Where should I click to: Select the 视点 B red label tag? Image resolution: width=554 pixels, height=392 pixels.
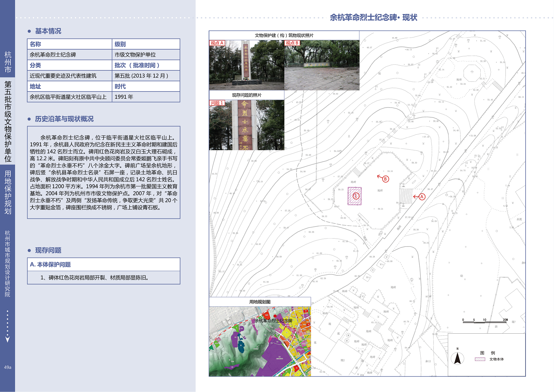click(x=292, y=43)
